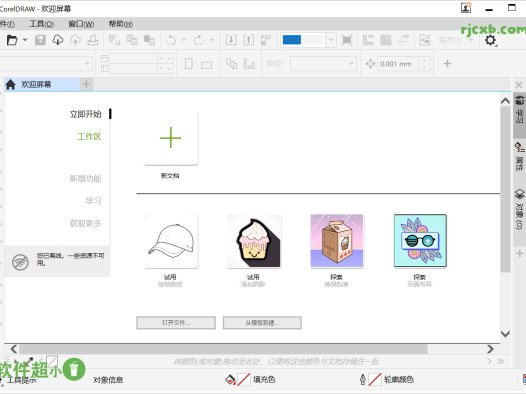Click the horizontal scrollbar left arrow
The height and width of the screenshot is (394, 526).
click(x=14, y=349)
